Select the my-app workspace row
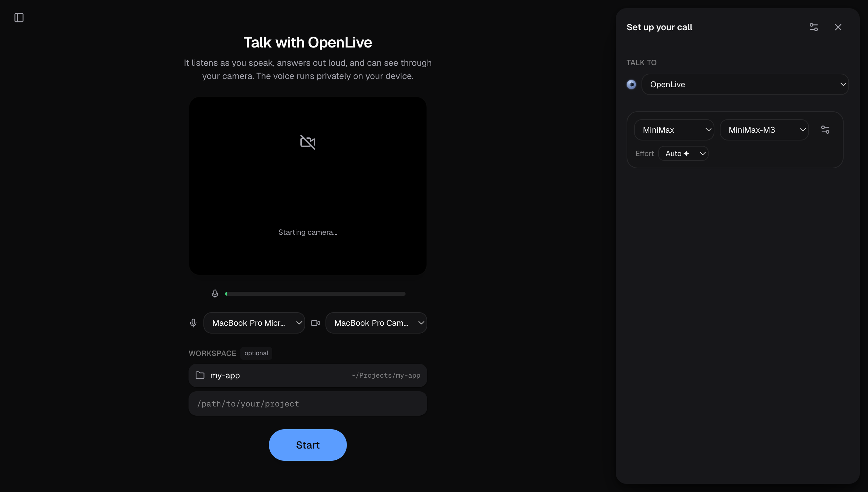The height and width of the screenshot is (492, 868). [308, 375]
